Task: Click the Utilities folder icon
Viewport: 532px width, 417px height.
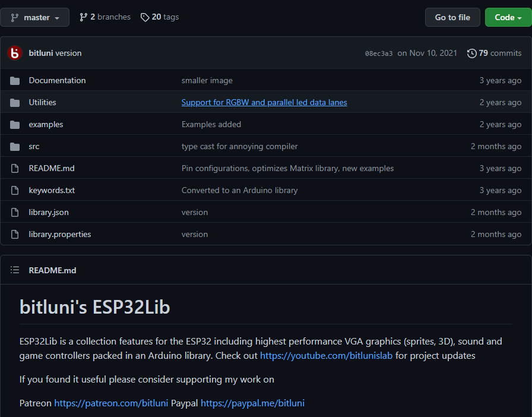Action: [x=15, y=103]
